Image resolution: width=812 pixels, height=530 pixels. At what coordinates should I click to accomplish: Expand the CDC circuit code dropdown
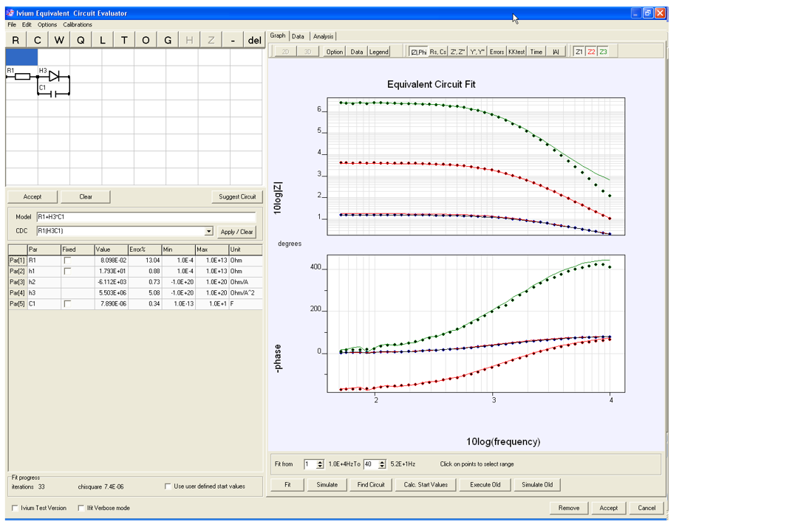click(x=208, y=231)
